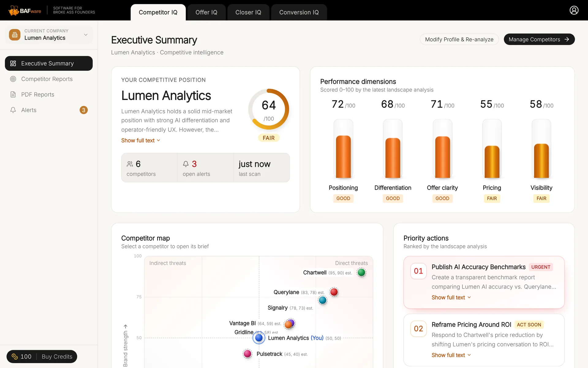This screenshot has width=588, height=368.
Task: Click the Pricing score bar
Action: pyautogui.click(x=492, y=149)
